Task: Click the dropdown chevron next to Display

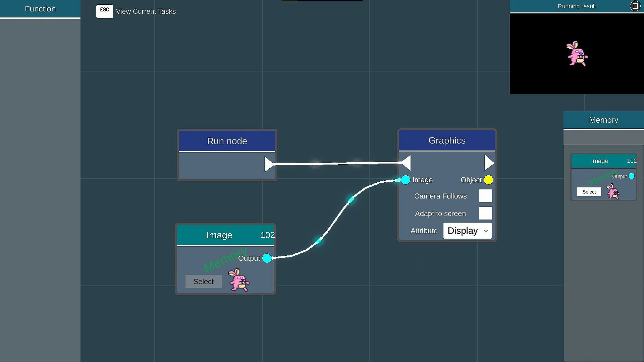Action: click(x=486, y=231)
